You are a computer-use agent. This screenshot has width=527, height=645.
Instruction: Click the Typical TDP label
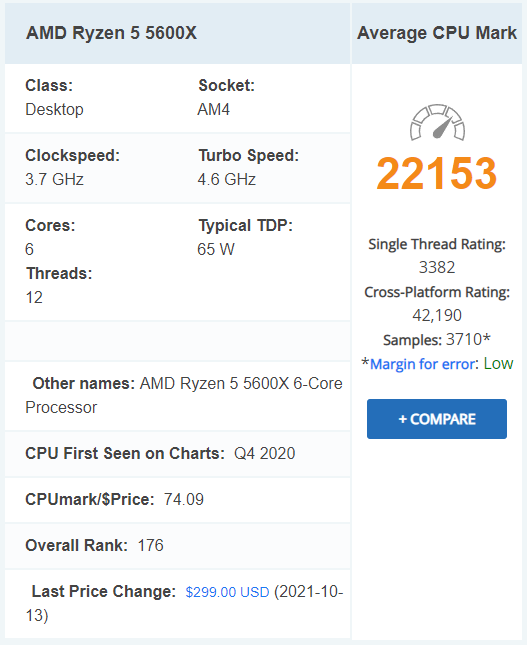246,225
